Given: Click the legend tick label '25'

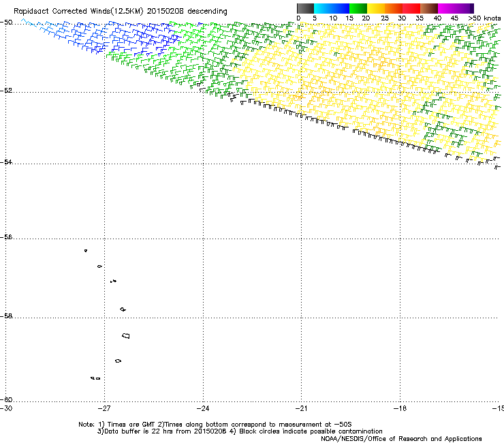Looking at the screenshot, I should (x=385, y=18).
